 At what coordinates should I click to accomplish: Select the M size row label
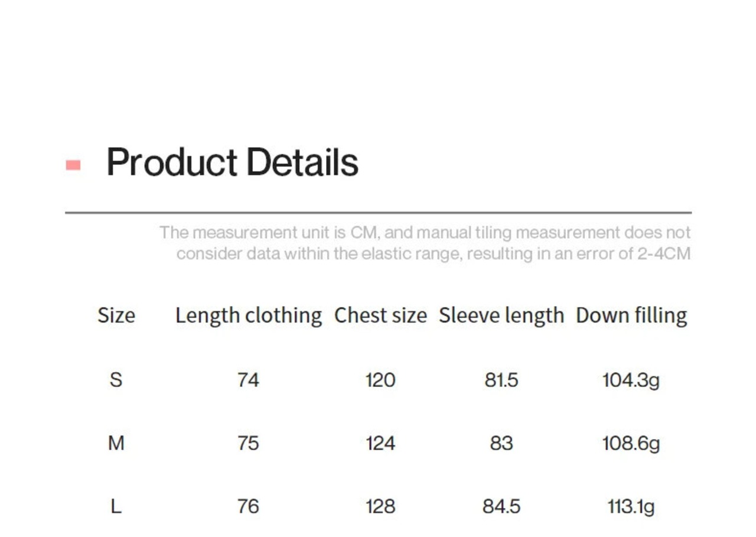tap(116, 442)
